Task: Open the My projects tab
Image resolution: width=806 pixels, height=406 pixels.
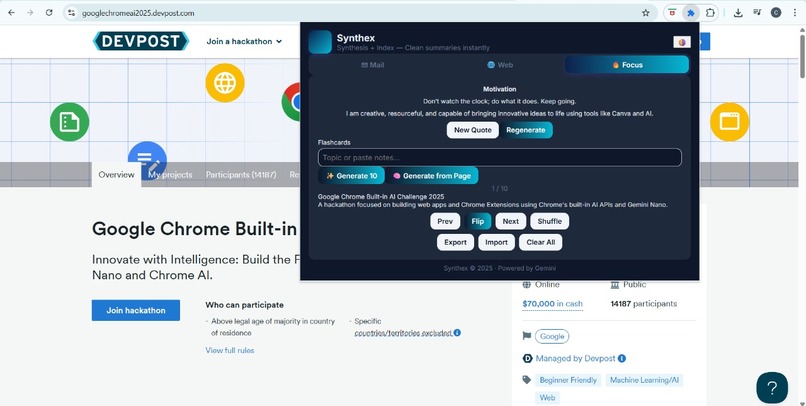Action: coord(170,175)
